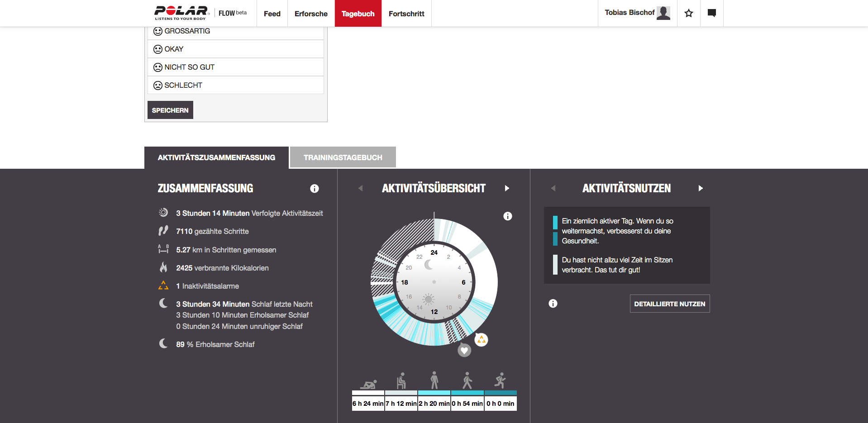868x423 pixels.
Task: Open the Fortschritt menu item
Action: point(406,14)
